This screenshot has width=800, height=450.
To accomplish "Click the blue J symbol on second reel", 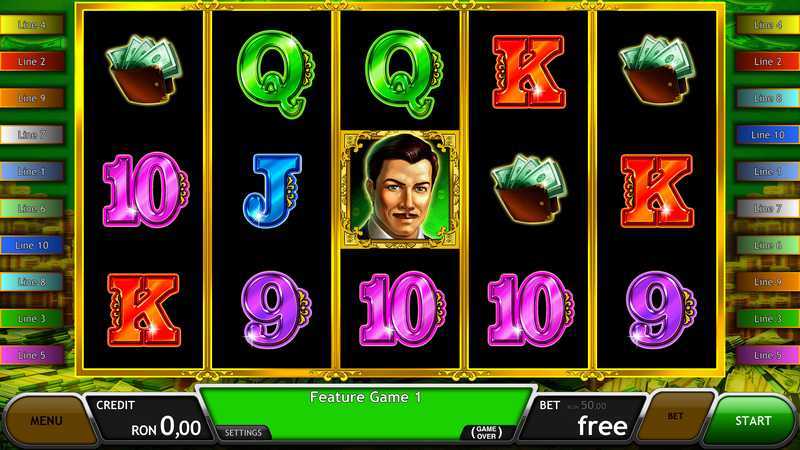I will coord(273,190).
